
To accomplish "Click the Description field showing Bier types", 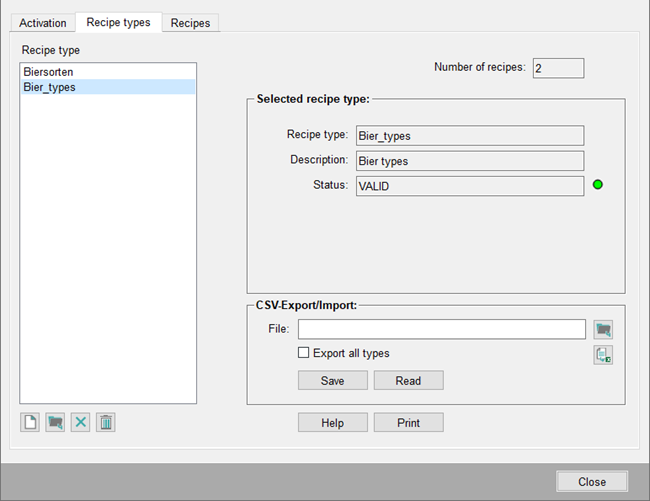I will pos(469,161).
